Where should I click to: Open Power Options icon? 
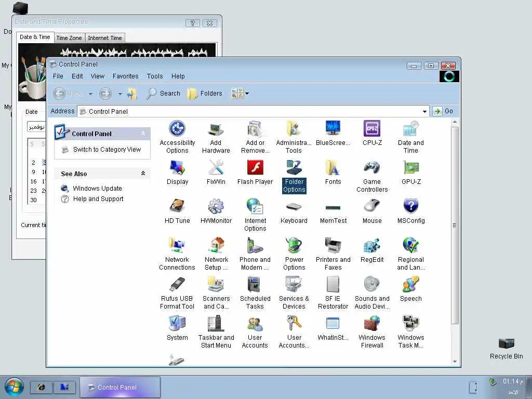click(294, 254)
